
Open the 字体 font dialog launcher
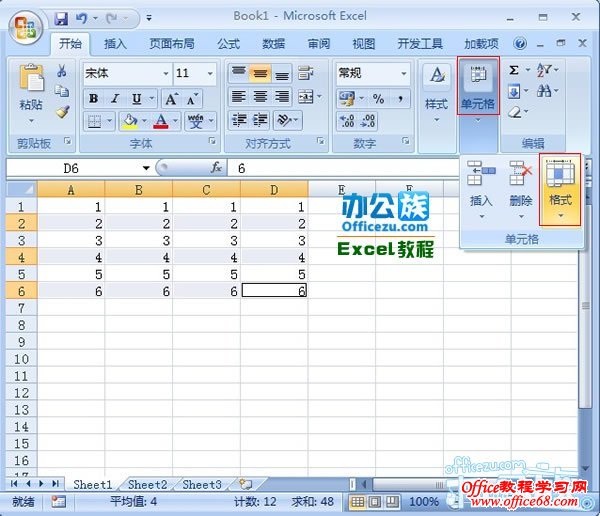click(x=212, y=141)
